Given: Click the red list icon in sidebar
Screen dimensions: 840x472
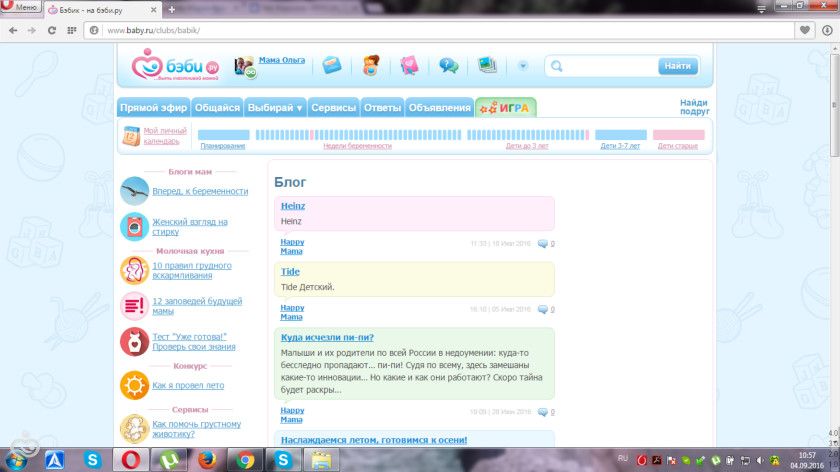Looking at the screenshot, I should pos(134,306).
